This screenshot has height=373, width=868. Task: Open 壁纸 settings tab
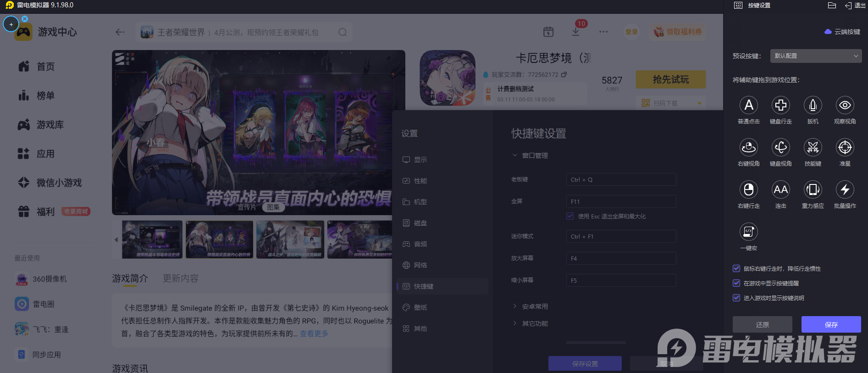pyautogui.click(x=442, y=307)
